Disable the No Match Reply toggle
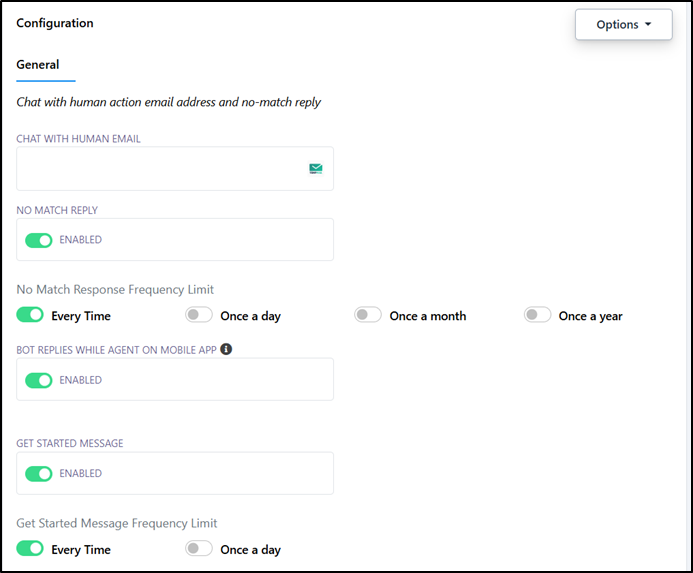Image resolution: width=693 pixels, height=573 pixels. pyautogui.click(x=38, y=240)
